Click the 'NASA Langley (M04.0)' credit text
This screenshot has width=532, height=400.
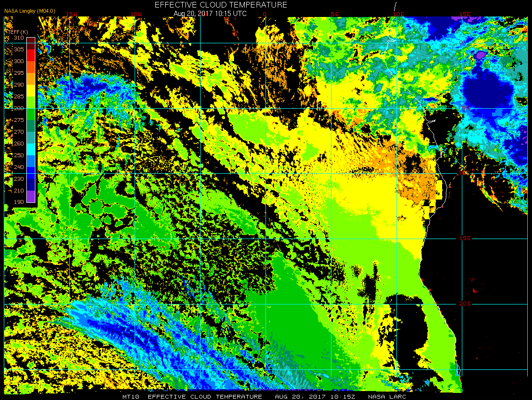pos(30,11)
